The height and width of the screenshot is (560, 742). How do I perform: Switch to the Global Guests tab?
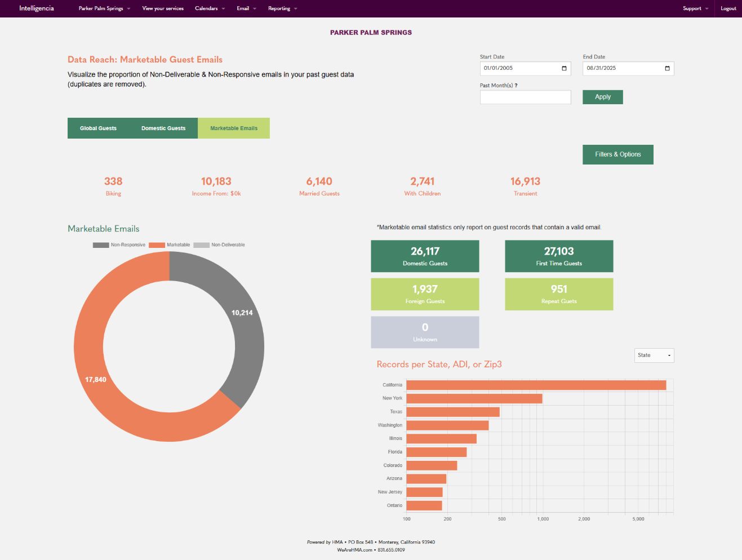[98, 128]
